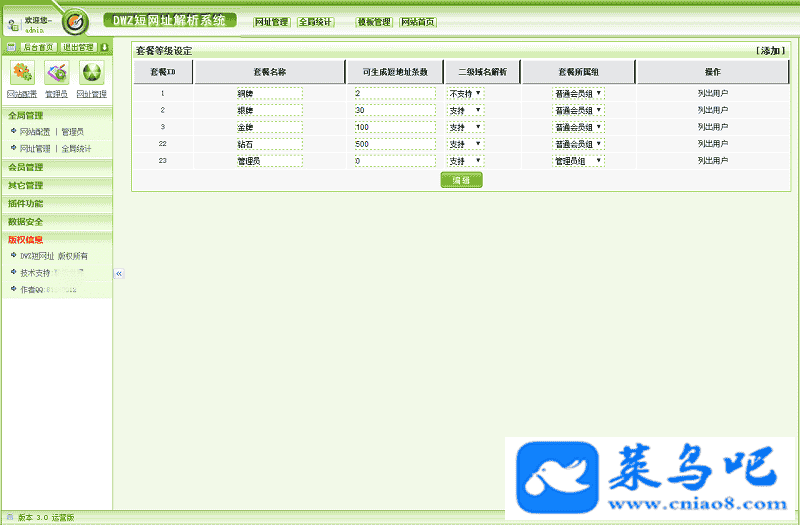The width and height of the screenshot is (800, 525).
Task: Click 列出用户 for the 铜牌 package
Action: (713, 93)
